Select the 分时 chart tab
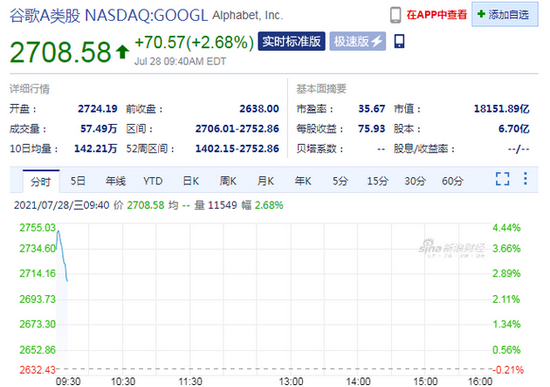The image size is (550, 387). click(x=41, y=181)
